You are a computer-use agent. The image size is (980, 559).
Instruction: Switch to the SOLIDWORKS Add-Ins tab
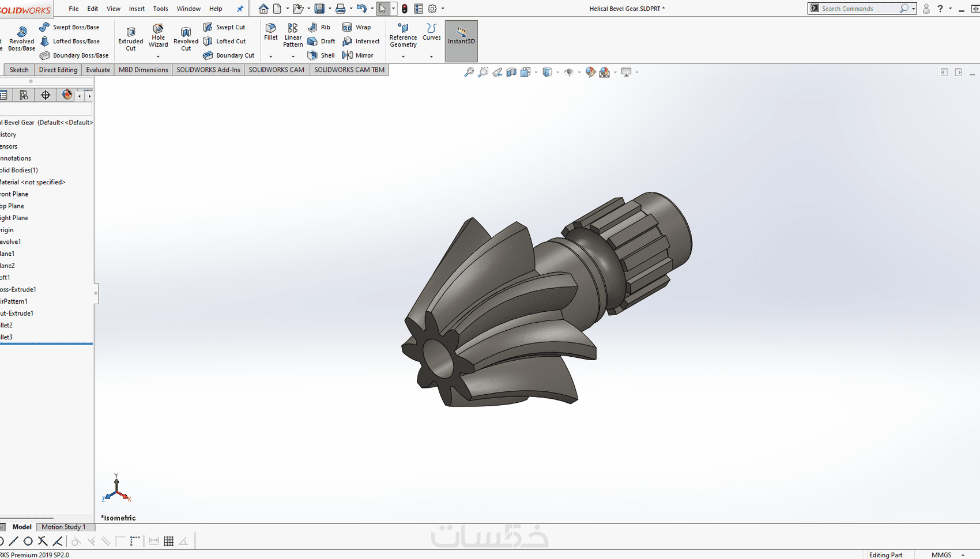tap(208, 70)
